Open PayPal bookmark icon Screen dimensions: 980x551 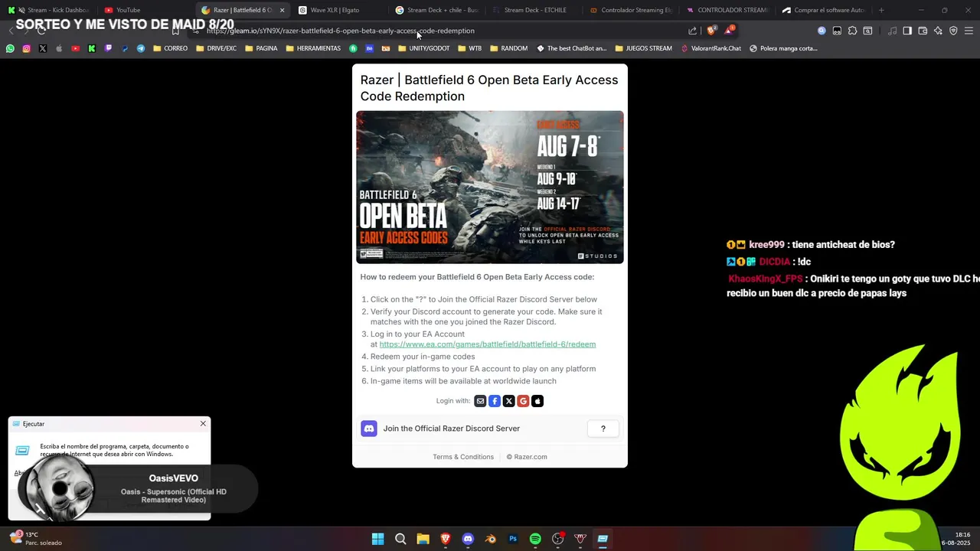click(x=125, y=48)
